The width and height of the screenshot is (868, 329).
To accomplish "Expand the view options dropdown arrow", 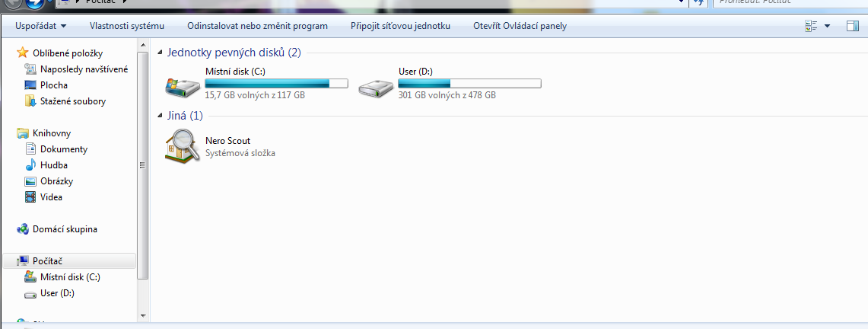I will tap(827, 26).
